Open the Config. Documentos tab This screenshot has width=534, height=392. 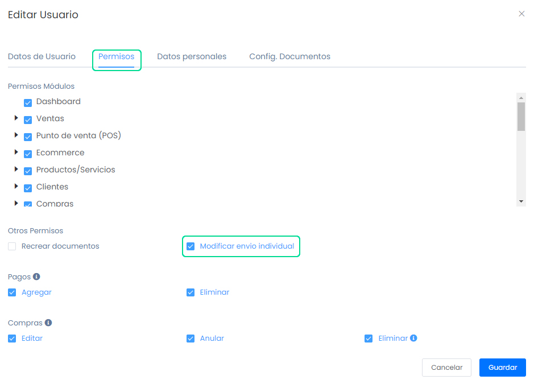tap(289, 57)
